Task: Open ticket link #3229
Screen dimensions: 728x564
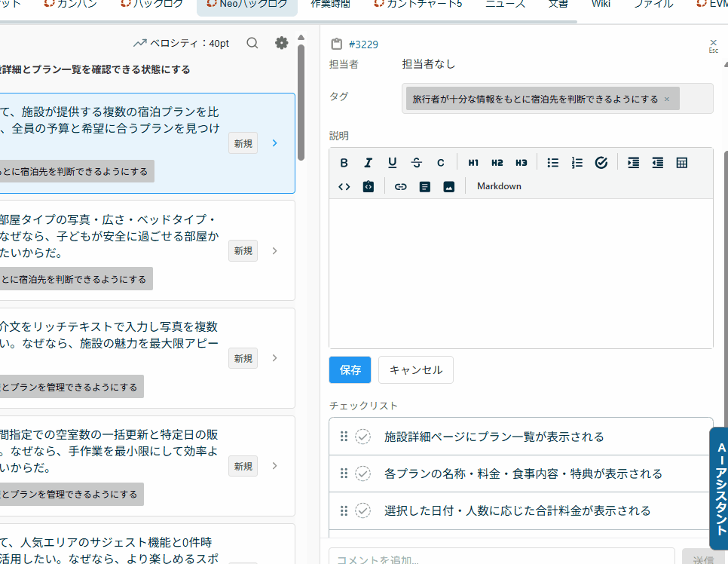Action: tap(363, 44)
